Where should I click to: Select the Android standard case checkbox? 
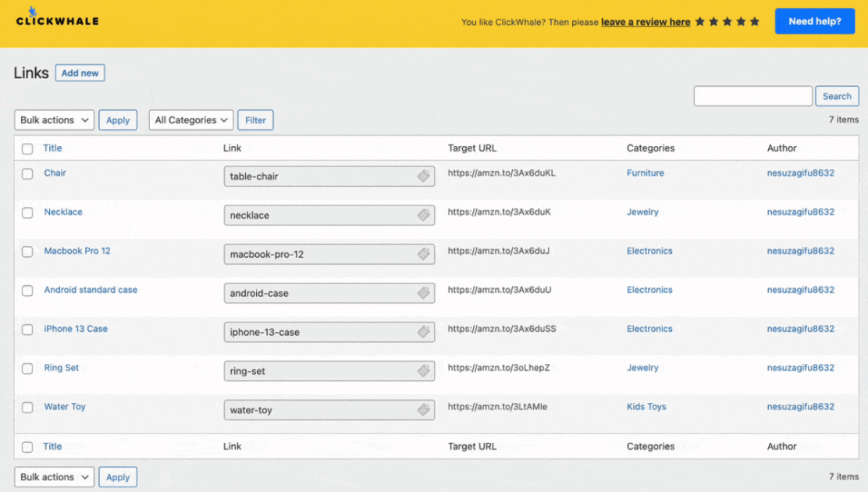27,291
